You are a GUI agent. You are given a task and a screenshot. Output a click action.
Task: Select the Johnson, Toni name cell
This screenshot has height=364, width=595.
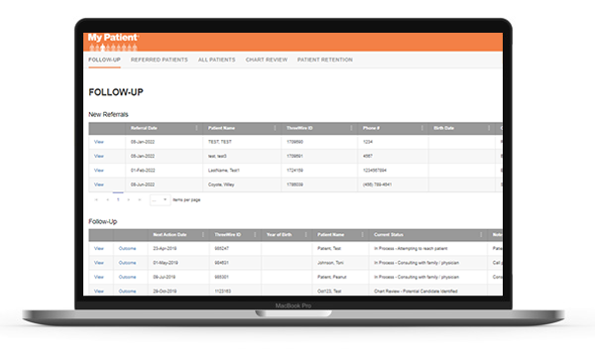[340, 263]
